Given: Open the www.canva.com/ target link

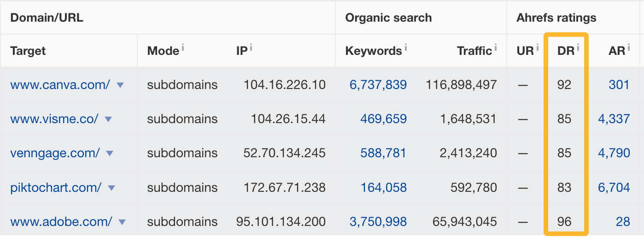Looking at the screenshot, I should pos(60,85).
